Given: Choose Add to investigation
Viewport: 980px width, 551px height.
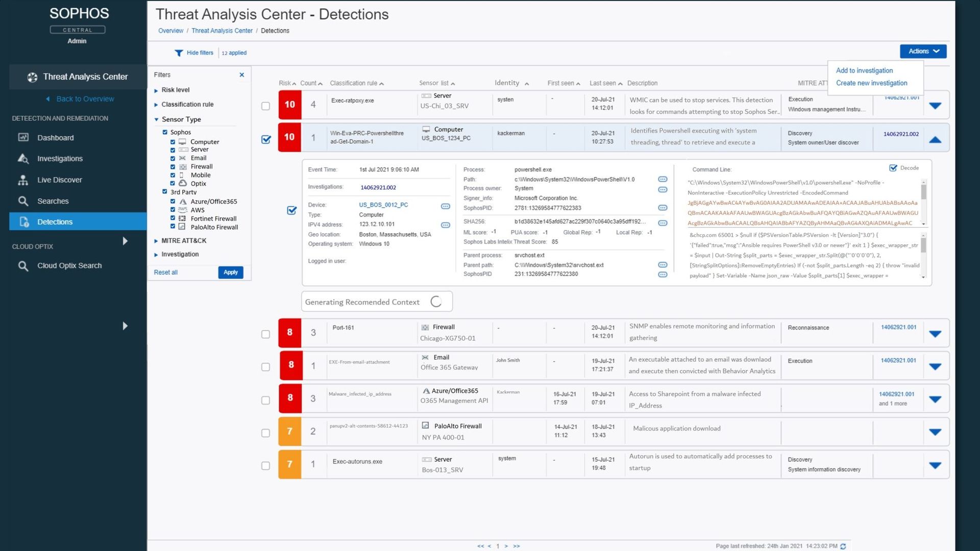Looking at the screenshot, I should (864, 70).
